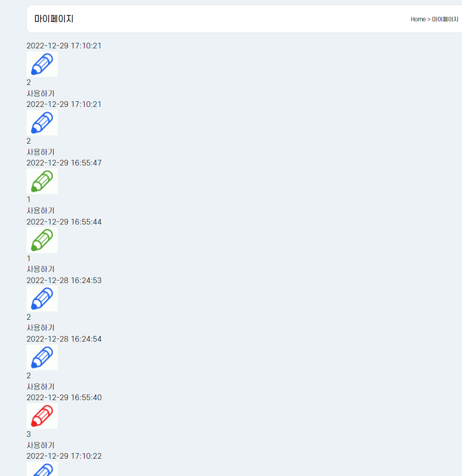Screen dimensions: 462x476
Task: Click the 마이페이지 page heading
Action: [x=54, y=19]
